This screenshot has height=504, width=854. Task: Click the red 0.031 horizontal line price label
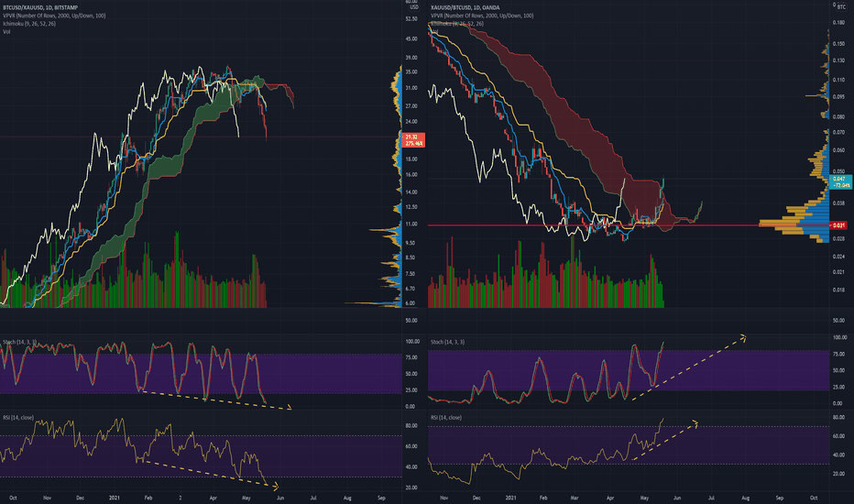[x=838, y=225]
